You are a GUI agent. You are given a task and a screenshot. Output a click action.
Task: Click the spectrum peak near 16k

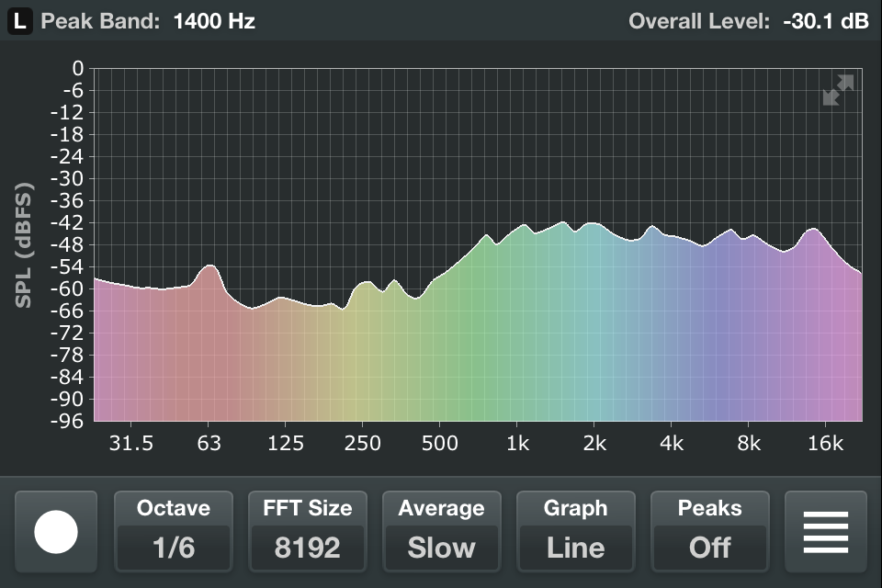[813, 230]
